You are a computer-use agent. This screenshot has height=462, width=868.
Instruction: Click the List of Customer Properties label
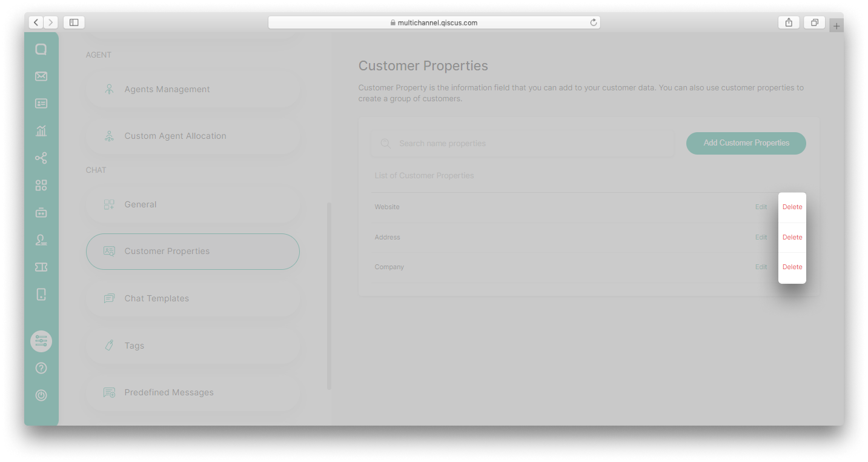point(424,175)
